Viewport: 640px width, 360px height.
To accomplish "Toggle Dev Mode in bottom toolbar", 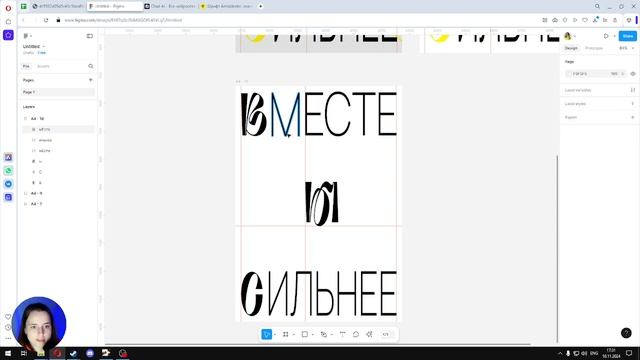I will coord(385,334).
